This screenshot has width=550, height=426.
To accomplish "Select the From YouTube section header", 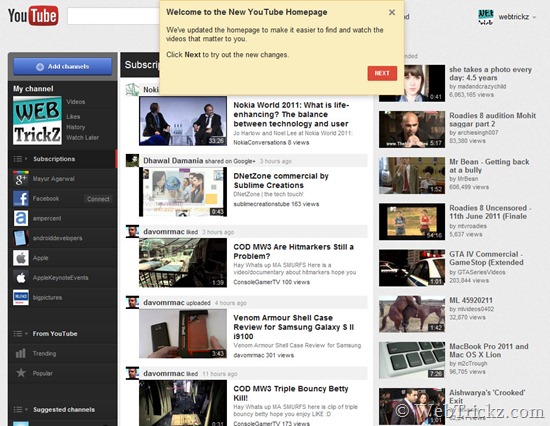I will click(55, 334).
